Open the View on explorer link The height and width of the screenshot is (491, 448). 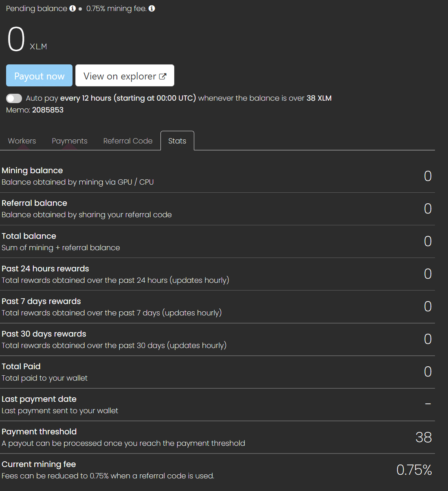point(125,76)
